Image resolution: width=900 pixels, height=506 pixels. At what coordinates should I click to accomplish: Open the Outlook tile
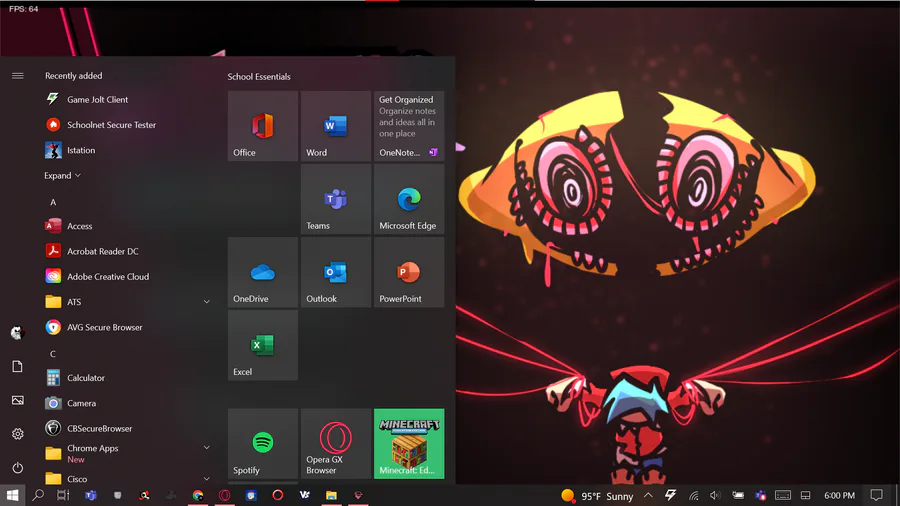[x=336, y=272]
